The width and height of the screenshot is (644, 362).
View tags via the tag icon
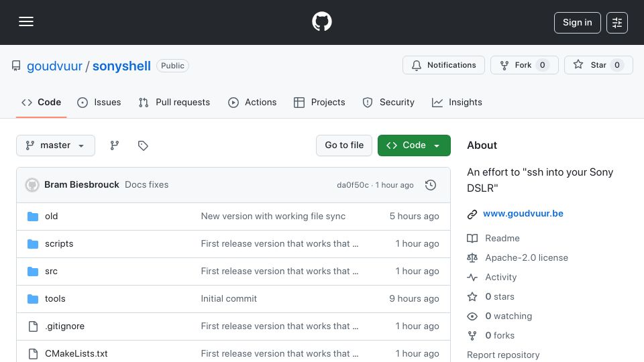(x=143, y=145)
